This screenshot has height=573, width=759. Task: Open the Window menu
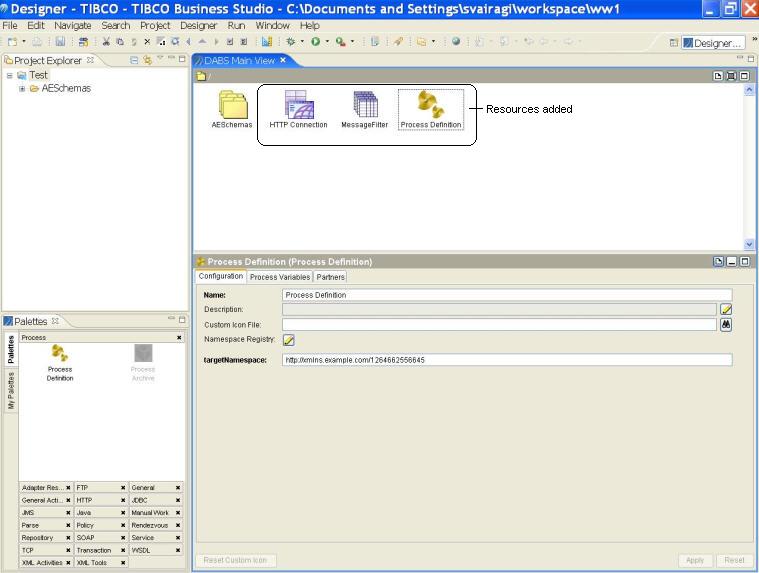point(273,25)
